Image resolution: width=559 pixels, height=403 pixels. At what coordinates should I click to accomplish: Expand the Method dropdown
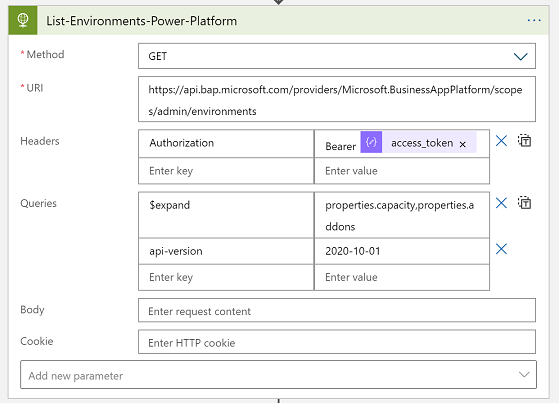click(337, 56)
